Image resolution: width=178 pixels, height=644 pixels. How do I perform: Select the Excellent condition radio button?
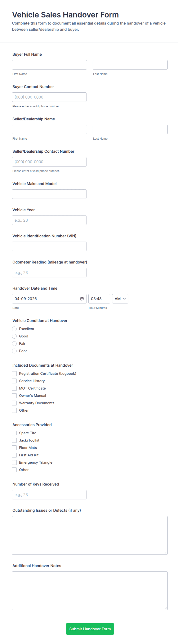[x=15, y=329]
